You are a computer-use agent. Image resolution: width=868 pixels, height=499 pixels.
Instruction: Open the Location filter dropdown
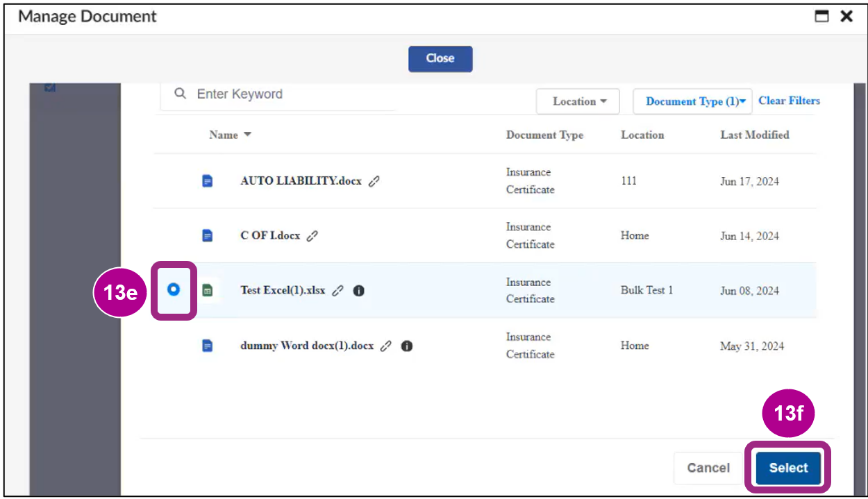579,101
